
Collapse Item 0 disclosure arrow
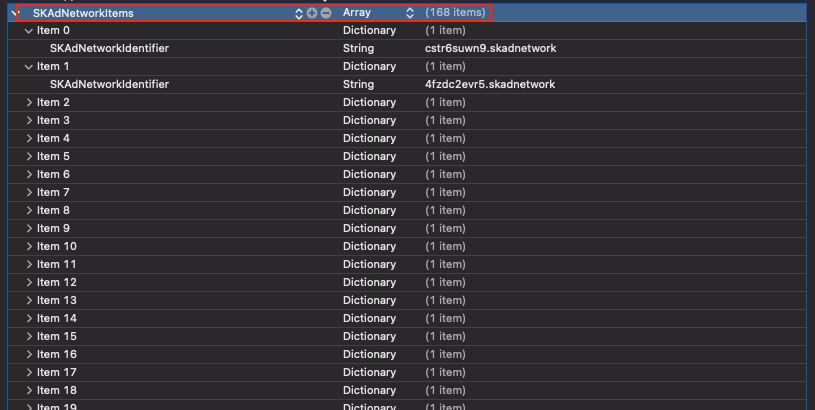(x=28, y=31)
